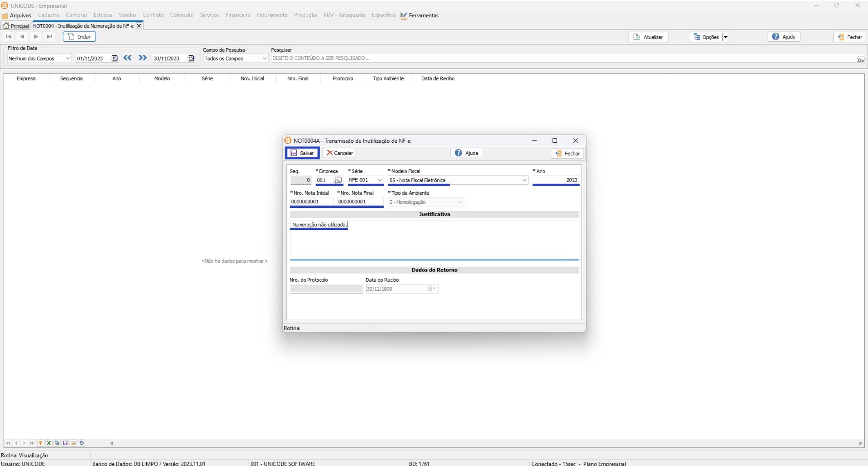Click the blue refresh arrow icon in grid footer
Viewport: 868px width, 466px height.
(x=82, y=443)
